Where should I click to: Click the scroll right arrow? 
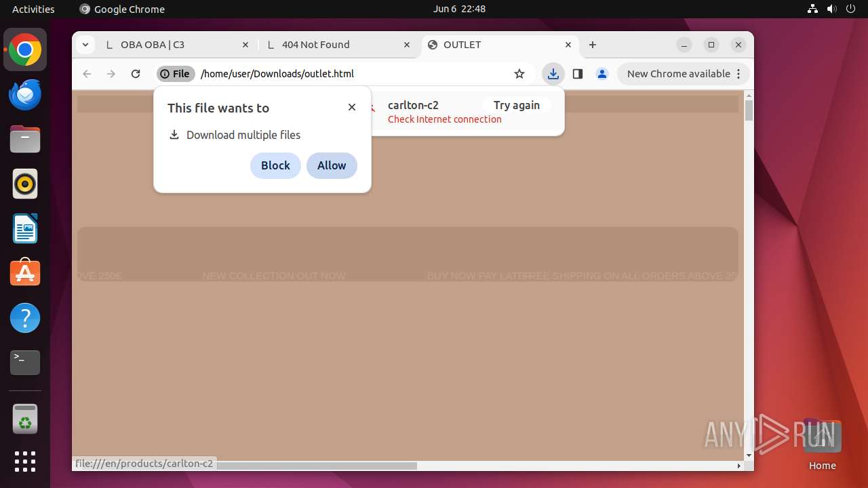click(738, 466)
